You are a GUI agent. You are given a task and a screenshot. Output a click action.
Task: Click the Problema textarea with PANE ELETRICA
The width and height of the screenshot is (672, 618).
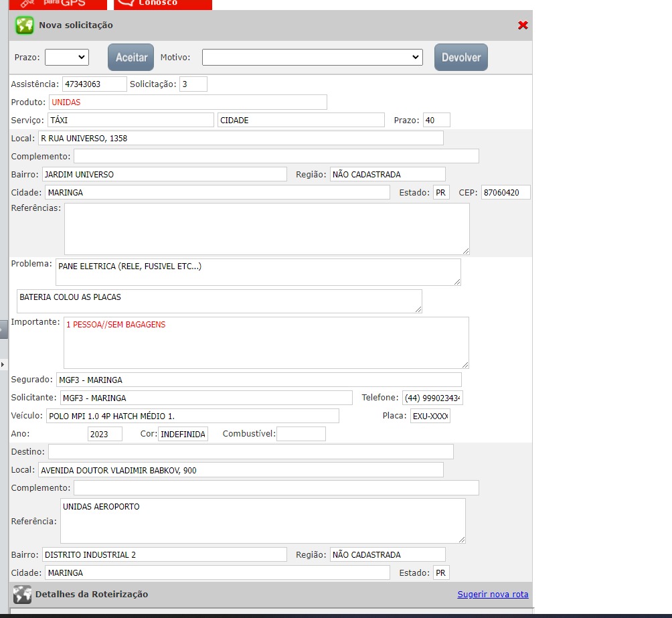258,273
